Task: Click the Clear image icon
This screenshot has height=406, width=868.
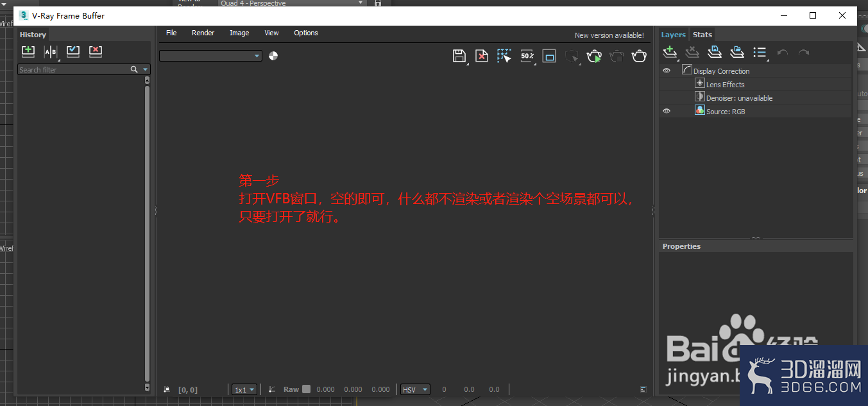Action: click(482, 56)
